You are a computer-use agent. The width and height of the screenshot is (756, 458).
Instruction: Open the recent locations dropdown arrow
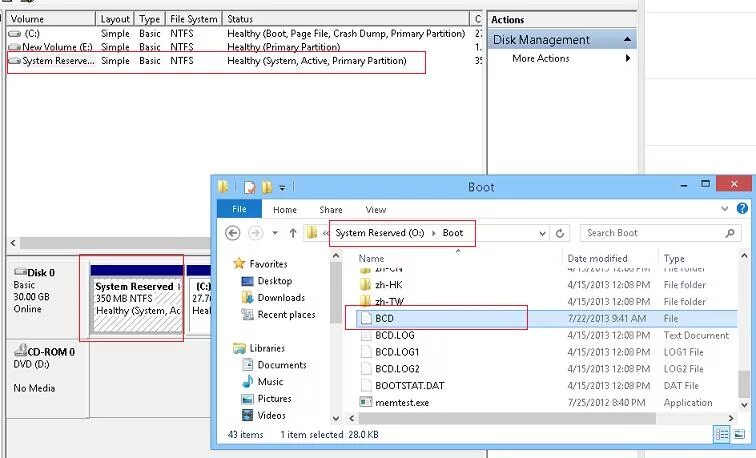(275, 233)
